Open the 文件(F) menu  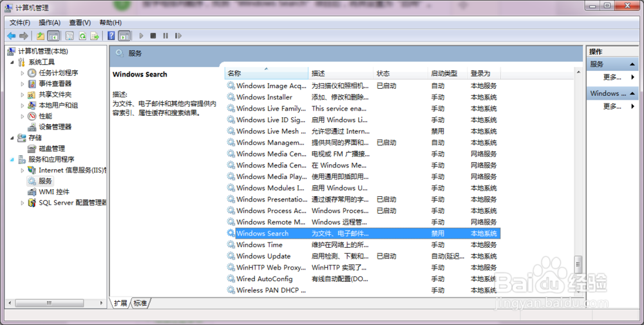pyautogui.click(x=20, y=23)
